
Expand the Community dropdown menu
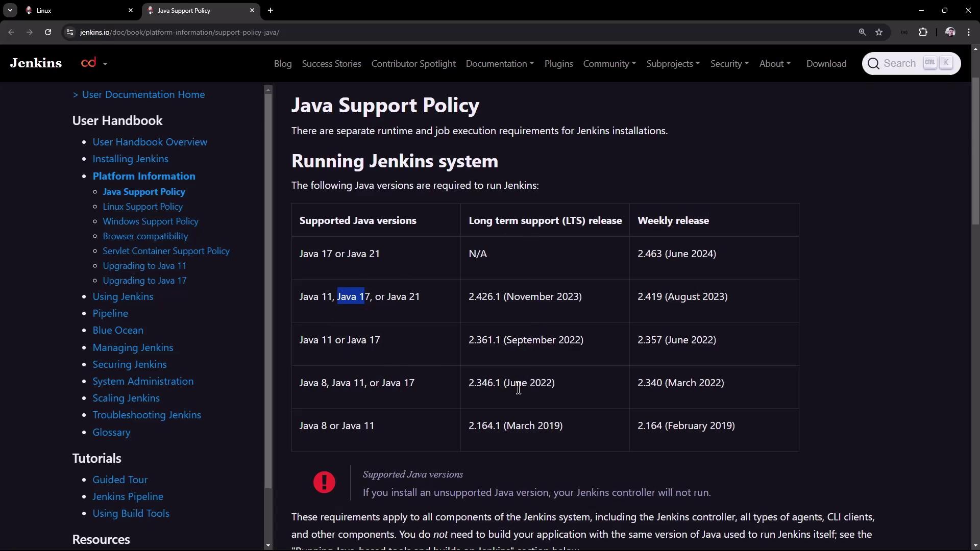(x=609, y=64)
